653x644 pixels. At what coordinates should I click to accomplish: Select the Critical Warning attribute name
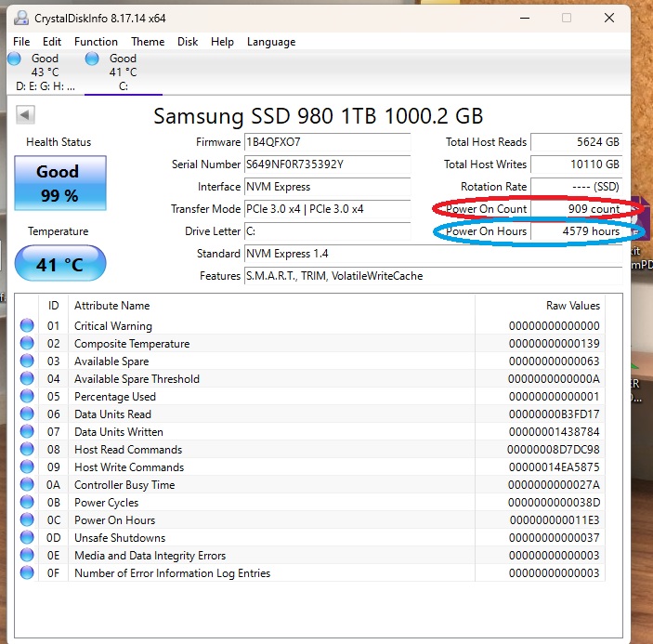[x=113, y=326]
